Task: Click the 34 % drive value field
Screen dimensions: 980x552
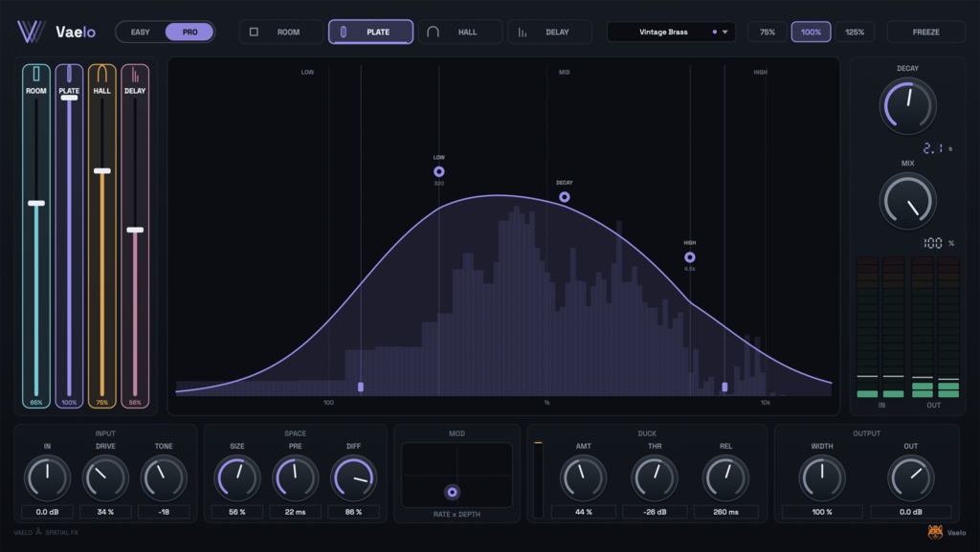Action: (x=105, y=512)
